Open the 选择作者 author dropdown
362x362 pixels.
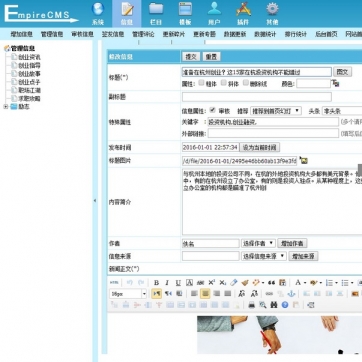click(258, 243)
